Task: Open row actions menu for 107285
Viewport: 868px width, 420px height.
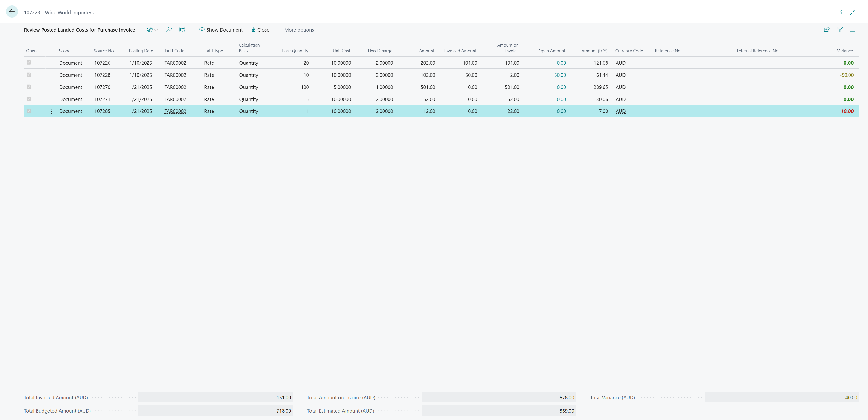Action: point(51,111)
